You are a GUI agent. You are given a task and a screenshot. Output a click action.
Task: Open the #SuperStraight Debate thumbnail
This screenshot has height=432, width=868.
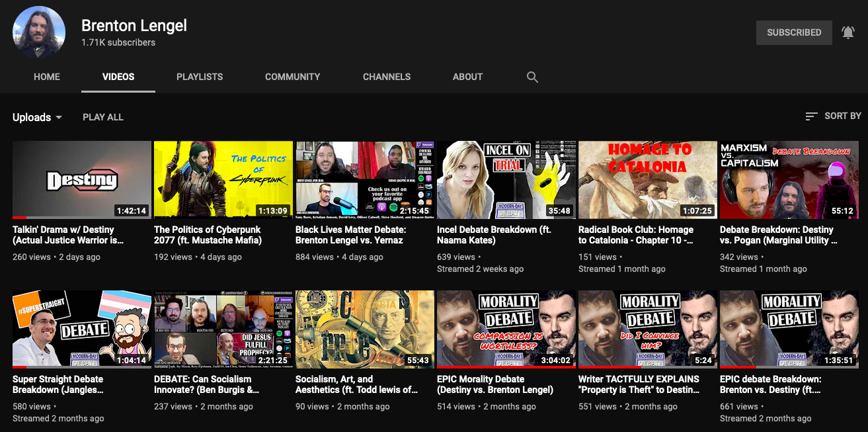click(82, 329)
